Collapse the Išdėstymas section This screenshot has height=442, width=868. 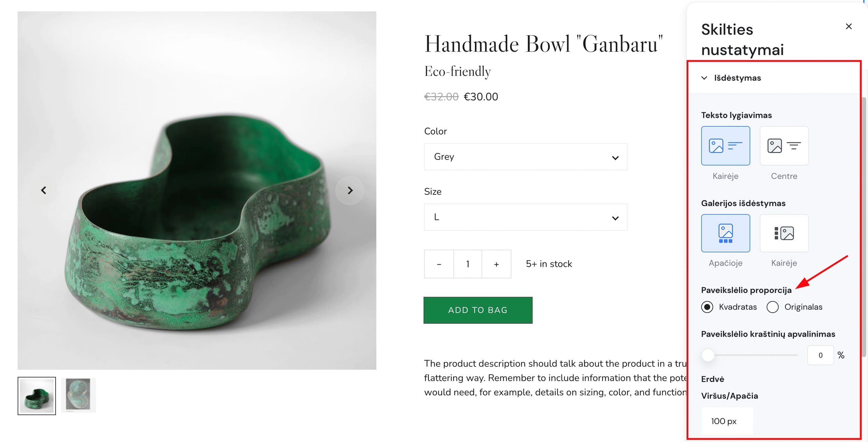click(704, 78)
